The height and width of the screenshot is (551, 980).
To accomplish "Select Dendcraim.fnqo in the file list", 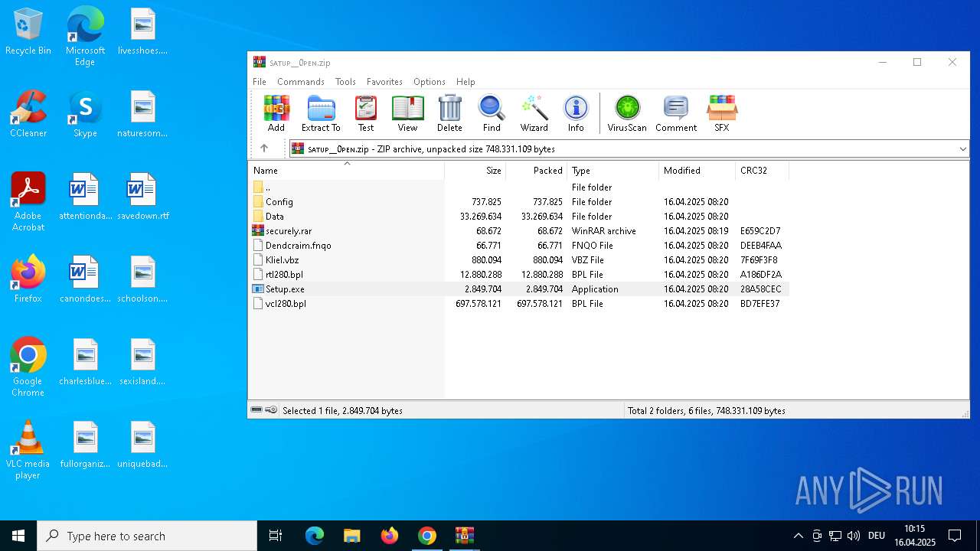I will [518, 246].
